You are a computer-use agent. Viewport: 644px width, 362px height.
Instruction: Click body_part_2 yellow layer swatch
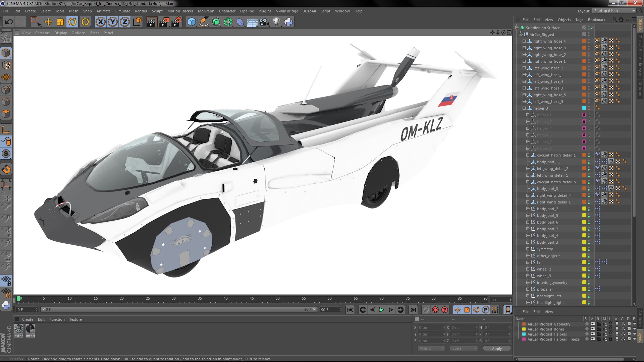pyautogui.click(x=584, y=209)
